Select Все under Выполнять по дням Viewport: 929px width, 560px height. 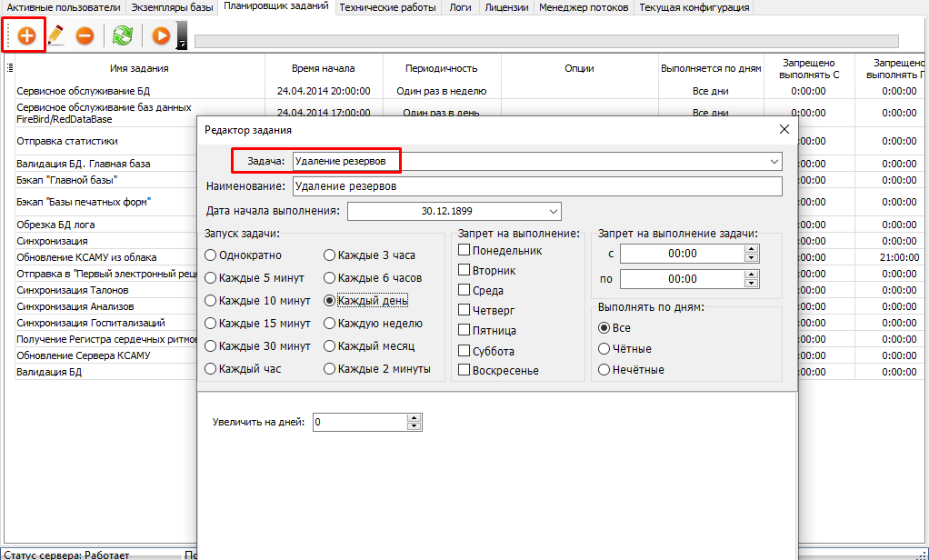pyautogui.click(x=614, y=327)
